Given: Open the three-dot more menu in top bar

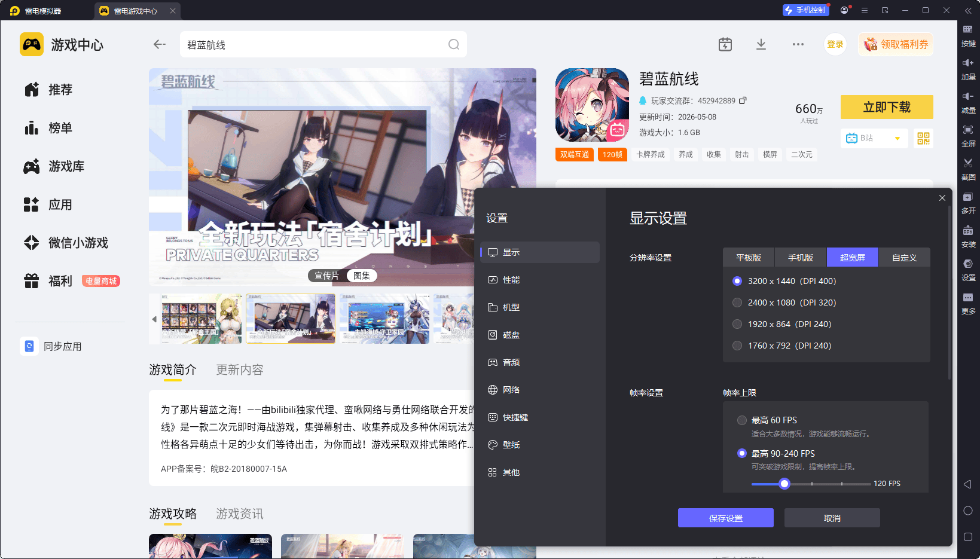Looking at the screenshot, I should pos(798,44).
